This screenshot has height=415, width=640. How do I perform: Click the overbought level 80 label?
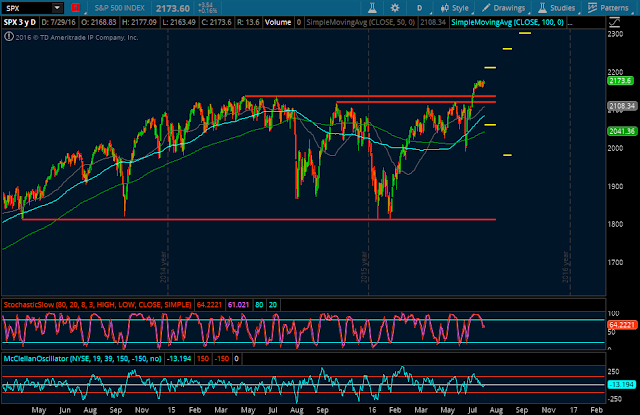click(x=259, y=305)
